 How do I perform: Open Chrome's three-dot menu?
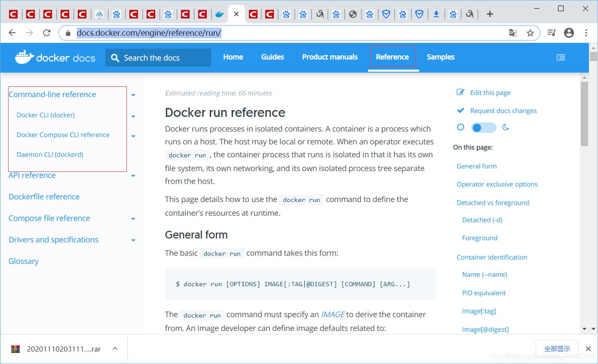point(586,33)
